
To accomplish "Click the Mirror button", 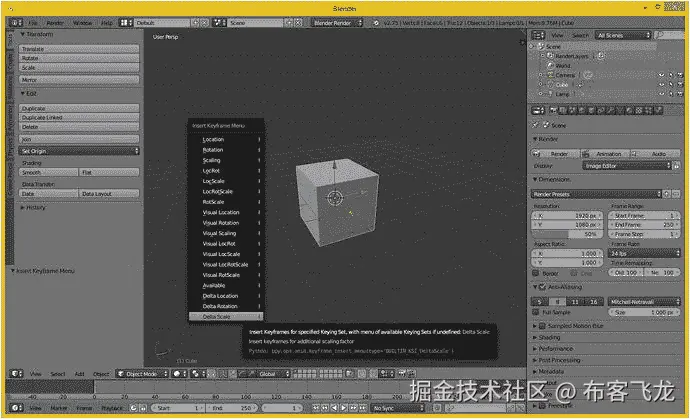I will point(79,80).
